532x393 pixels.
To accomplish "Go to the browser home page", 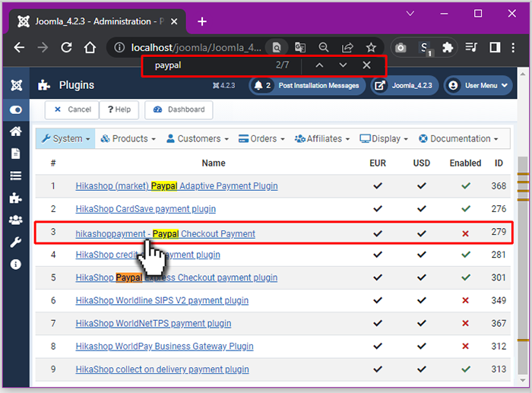I will (x=90, y=48).
